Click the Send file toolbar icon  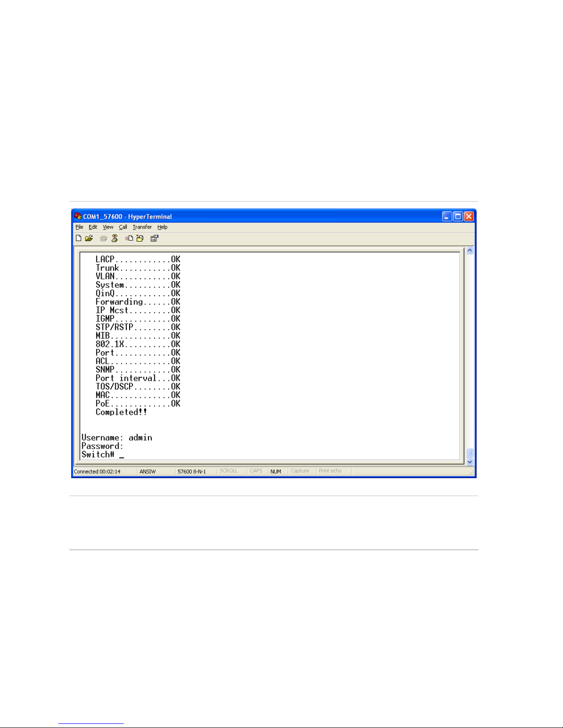129,238
